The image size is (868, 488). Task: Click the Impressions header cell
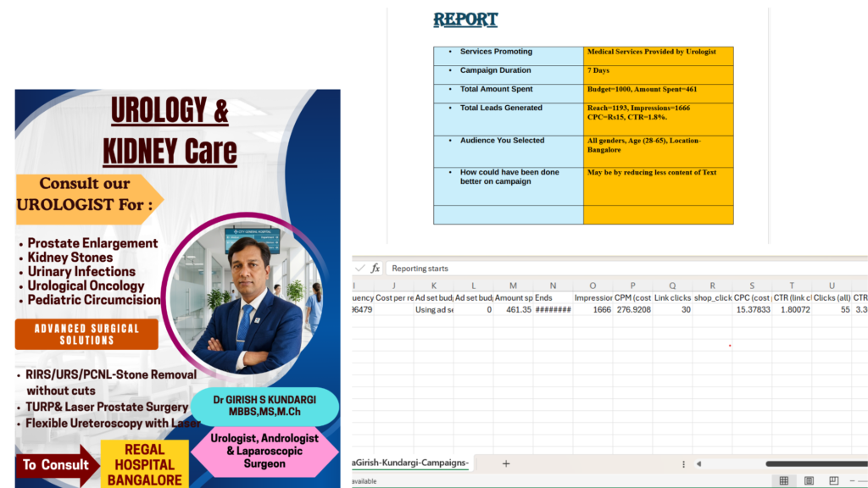[593, 297]
